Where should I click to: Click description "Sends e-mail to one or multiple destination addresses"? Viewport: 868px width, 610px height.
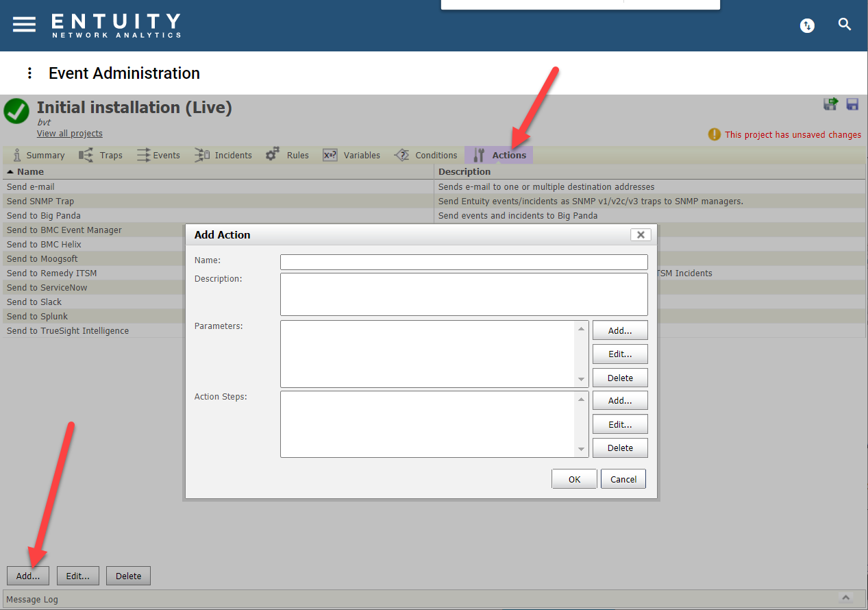click(x=547, y=186)
